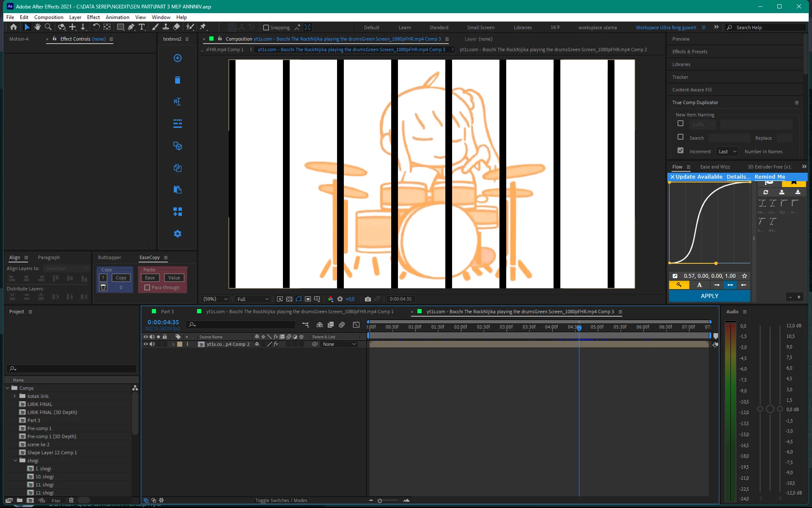Image resolution: width=812 pixels, height=508 pixels.
Task: Click the label color swatch of layer 1
Action: pos(180,344)
